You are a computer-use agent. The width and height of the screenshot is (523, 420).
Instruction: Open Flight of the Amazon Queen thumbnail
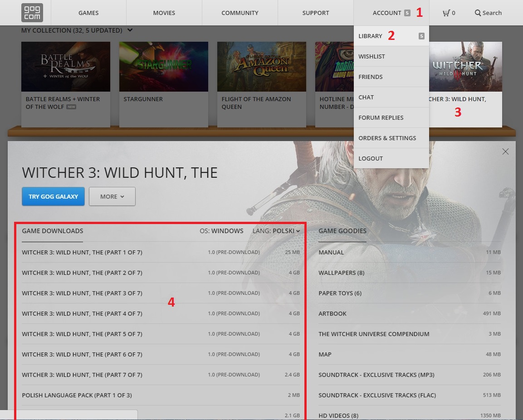pyautogui.click(x=261, y=67)
